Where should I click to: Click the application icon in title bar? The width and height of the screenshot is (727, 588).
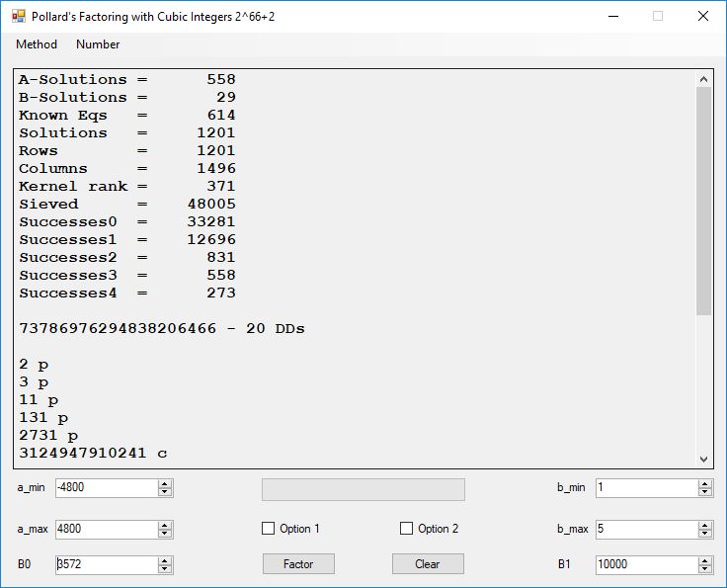19,17
